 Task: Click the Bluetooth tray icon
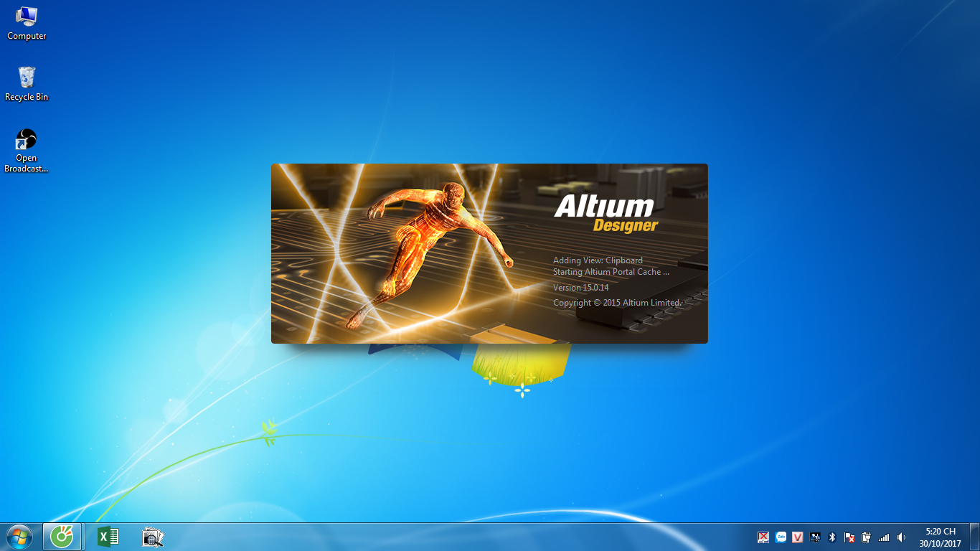pos(832,537)
